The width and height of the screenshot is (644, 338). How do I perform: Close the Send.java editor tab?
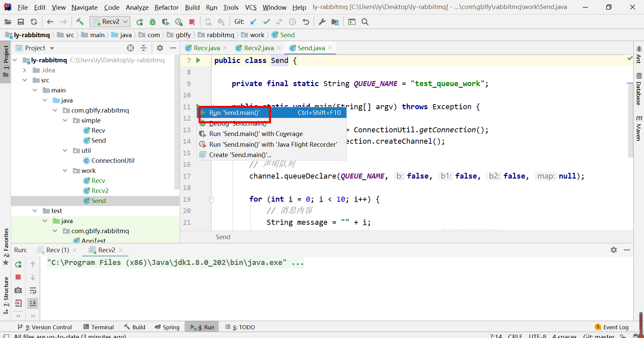point(330,48)
